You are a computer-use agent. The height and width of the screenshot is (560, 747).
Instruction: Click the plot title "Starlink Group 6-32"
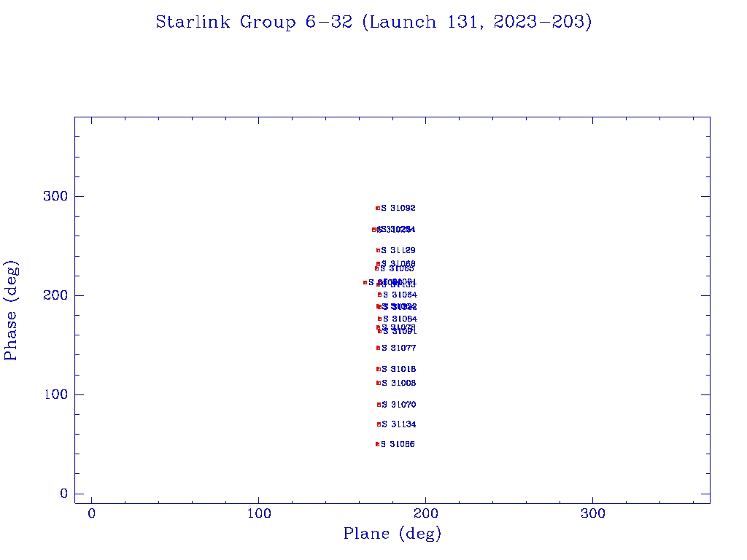tap(254, 22)
